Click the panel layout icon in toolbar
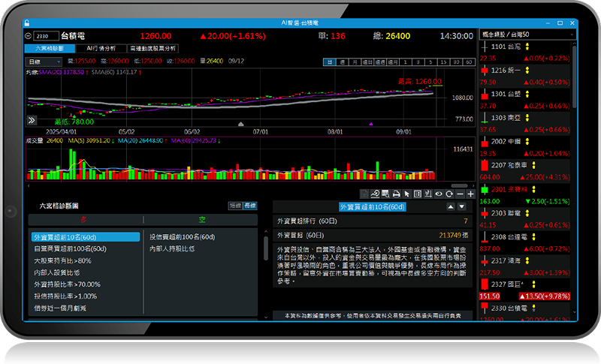 418,194
